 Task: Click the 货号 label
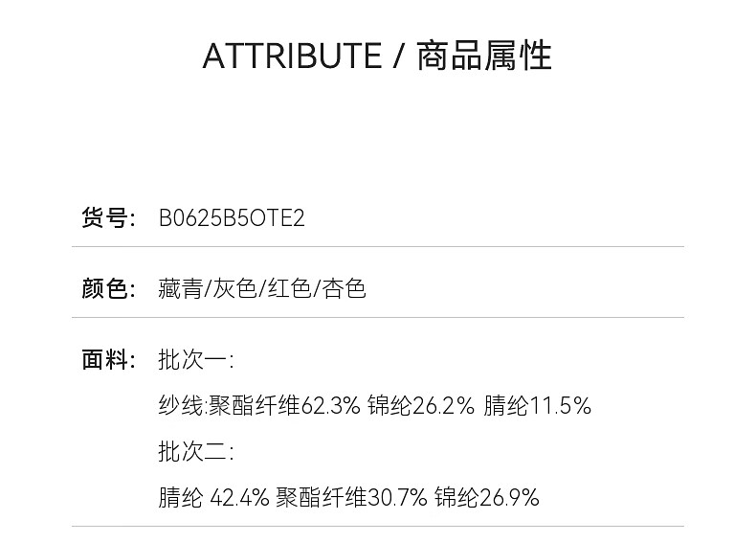click(x=104, y=218)
